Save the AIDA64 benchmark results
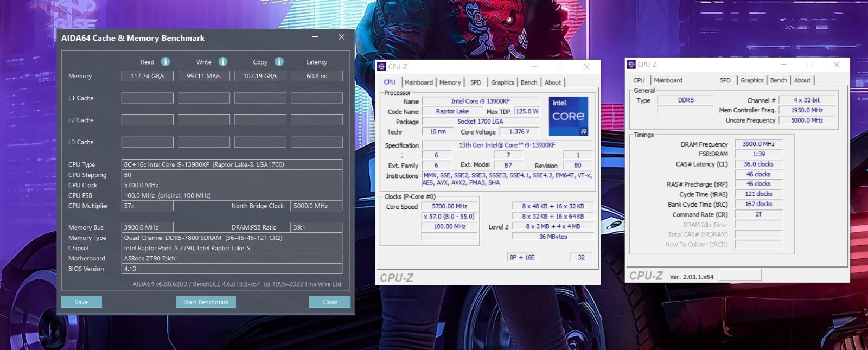The image size is (868, 350). pos(81,302)
